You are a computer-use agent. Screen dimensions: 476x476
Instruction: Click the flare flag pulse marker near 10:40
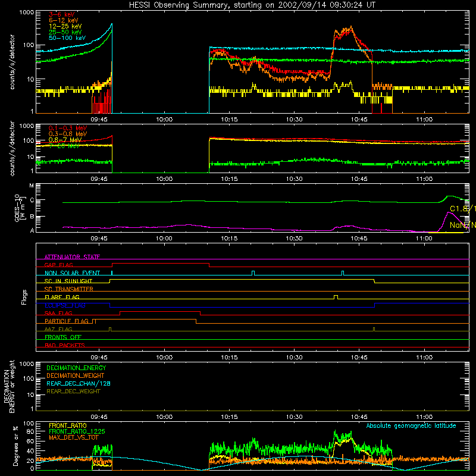pos(336,297)
